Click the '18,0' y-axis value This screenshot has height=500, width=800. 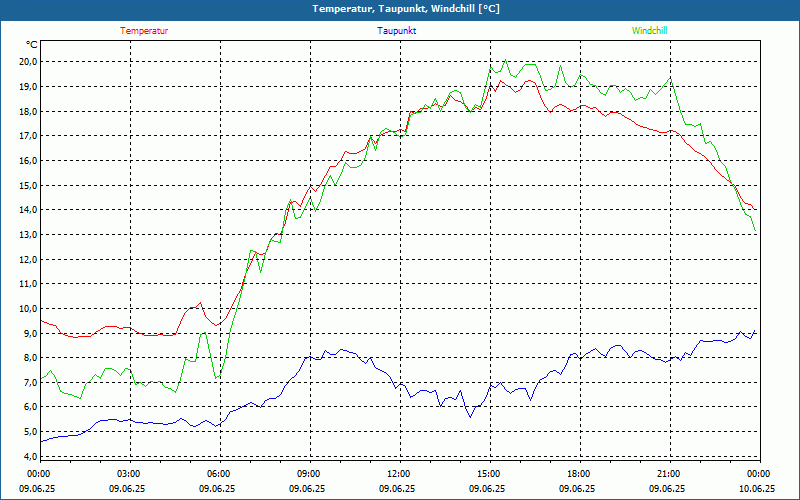pyautogui.click(x=28, y=111)
